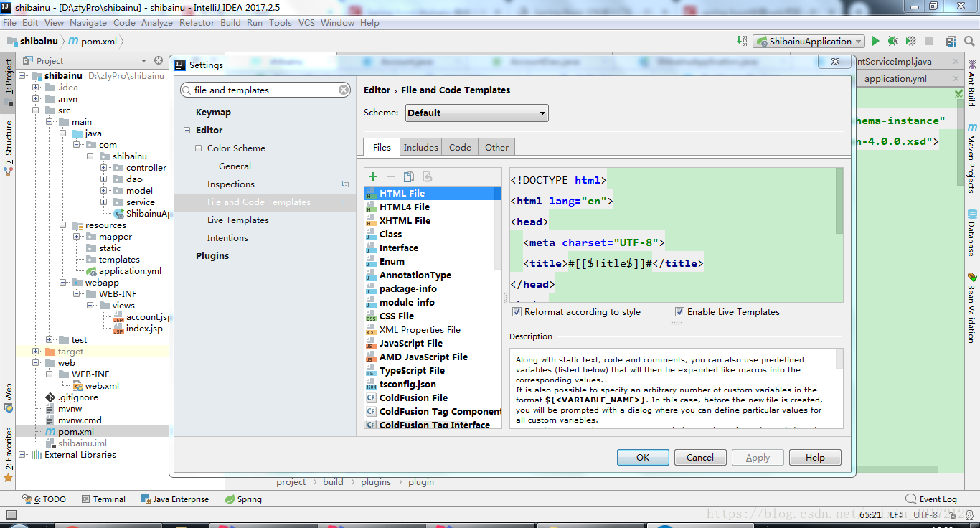Add a new file template
Viewport: 980px width, 528px height.
pos(372,176)
